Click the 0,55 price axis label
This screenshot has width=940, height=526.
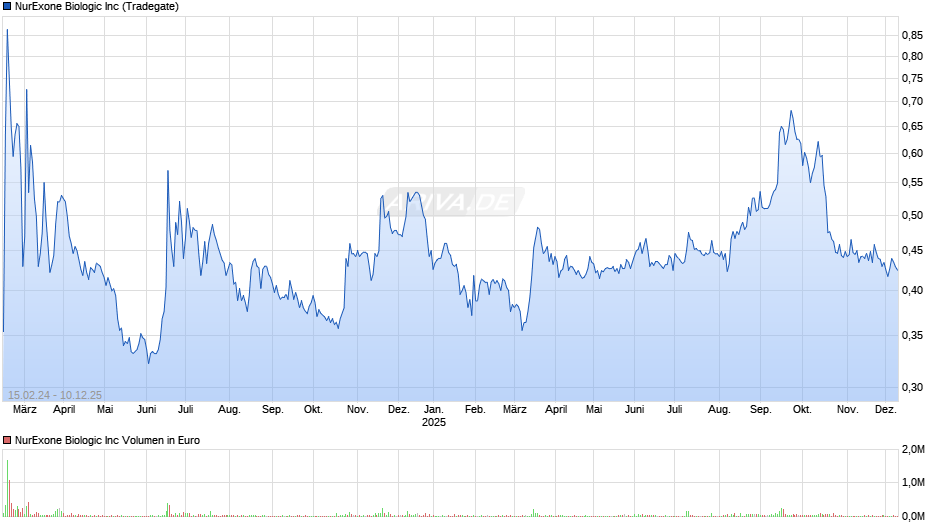click(912, 182)
